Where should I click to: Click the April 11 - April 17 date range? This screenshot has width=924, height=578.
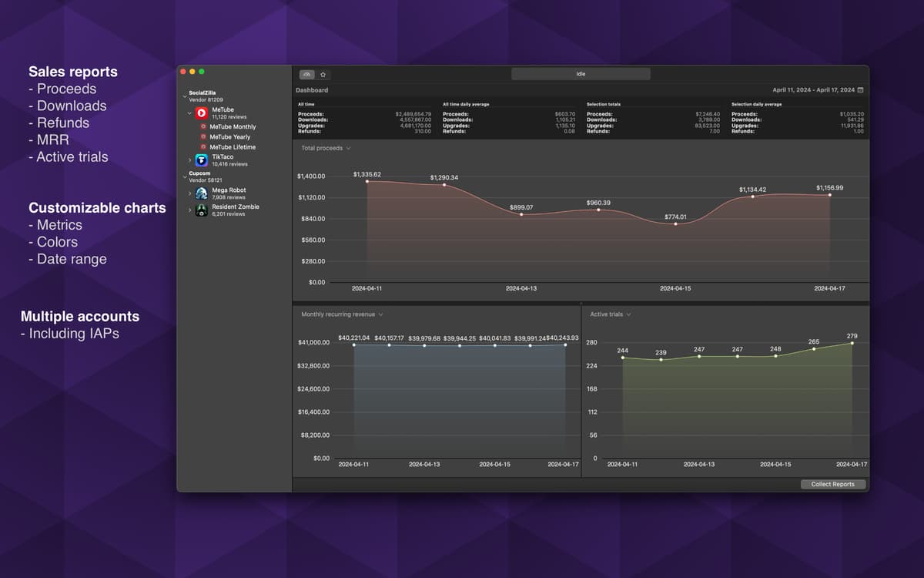(x=813, y=90)
